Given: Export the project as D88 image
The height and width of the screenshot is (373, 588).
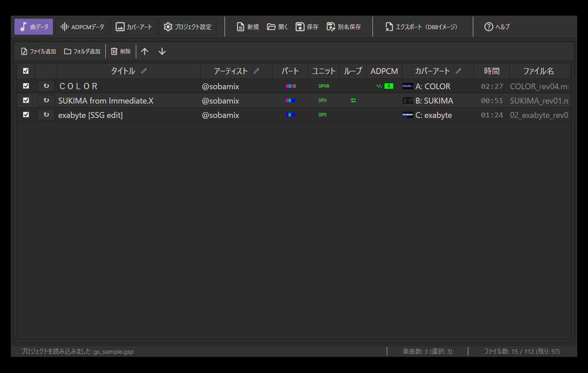Looking at the screenshot, I should (x=421, y=27).
